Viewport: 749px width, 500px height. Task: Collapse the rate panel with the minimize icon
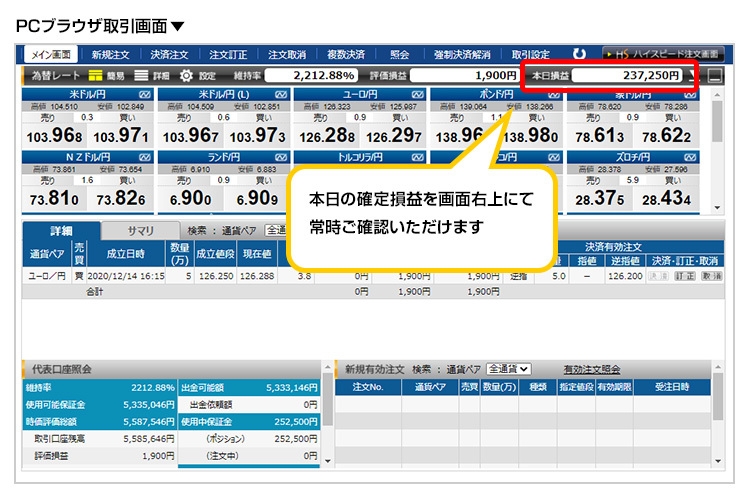pos(714,75)
